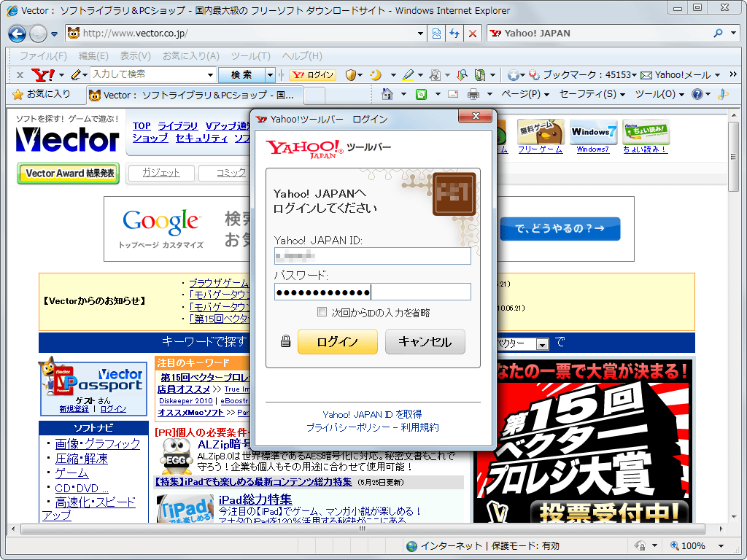Screen dimensions: 747x560
Task: Close the Yahoo toolbar with the small x
Action: (20, 75)
